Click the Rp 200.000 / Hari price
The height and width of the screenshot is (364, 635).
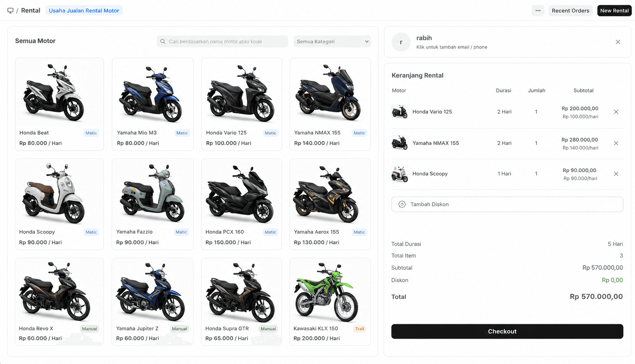[x=317, y=338]
